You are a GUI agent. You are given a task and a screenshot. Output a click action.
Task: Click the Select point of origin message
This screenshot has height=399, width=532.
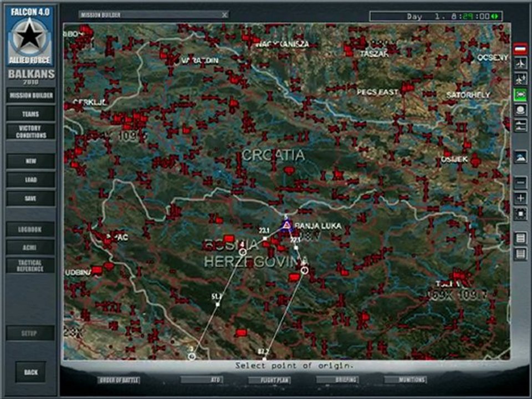[x=294, y=366]
